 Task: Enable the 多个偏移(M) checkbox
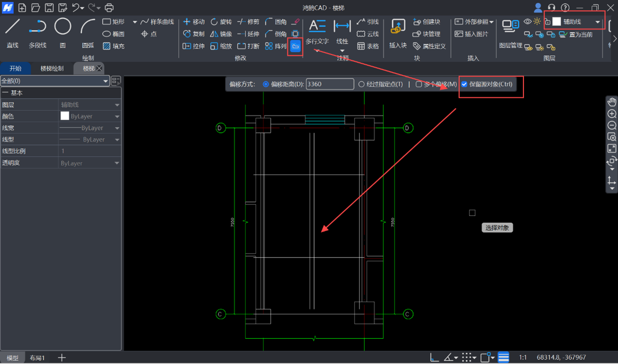pyautogui.click(x=419, y=84)
